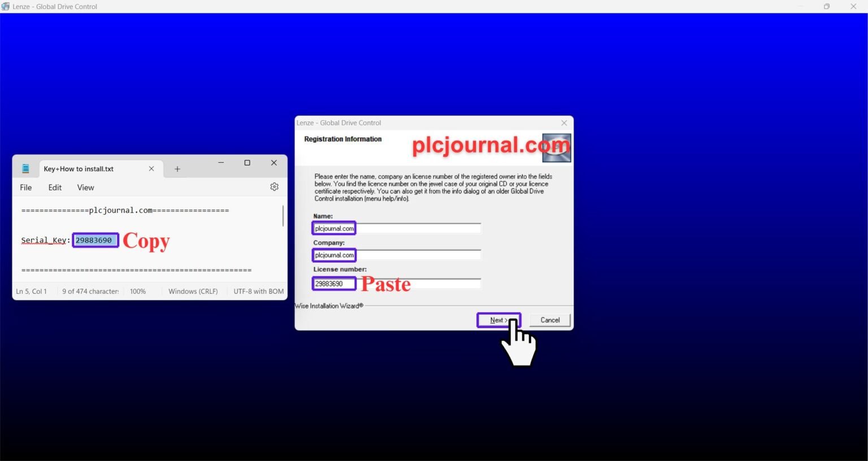Close the Registration Information dialog
This screenshot has width=868, height=461.
[564, 123]
